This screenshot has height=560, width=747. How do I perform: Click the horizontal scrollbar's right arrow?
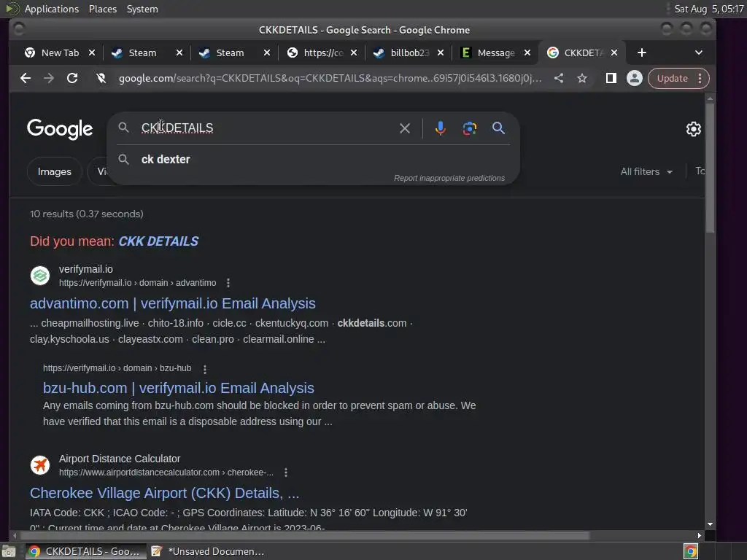(x=699, y=536)
